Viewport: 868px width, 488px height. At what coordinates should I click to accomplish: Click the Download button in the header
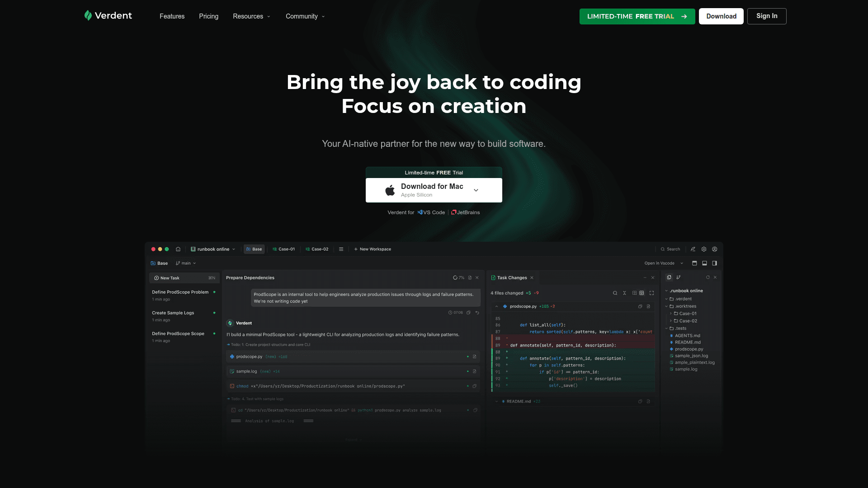click(x=721, y=16)
